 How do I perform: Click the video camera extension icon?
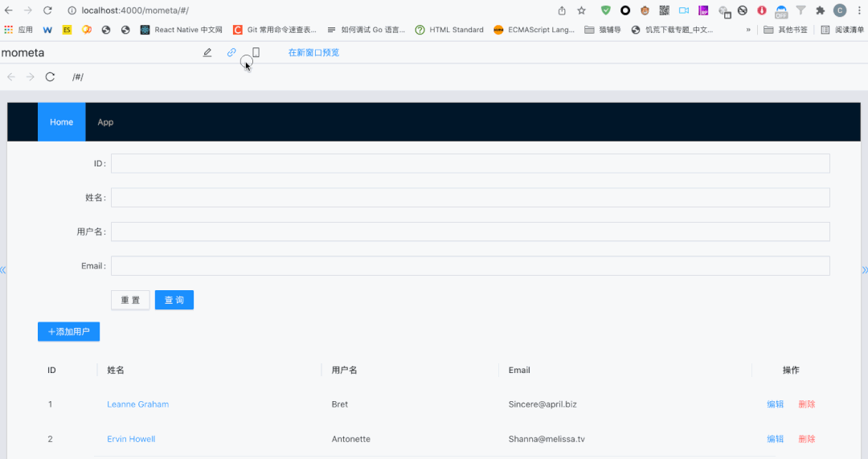(684, 10)
